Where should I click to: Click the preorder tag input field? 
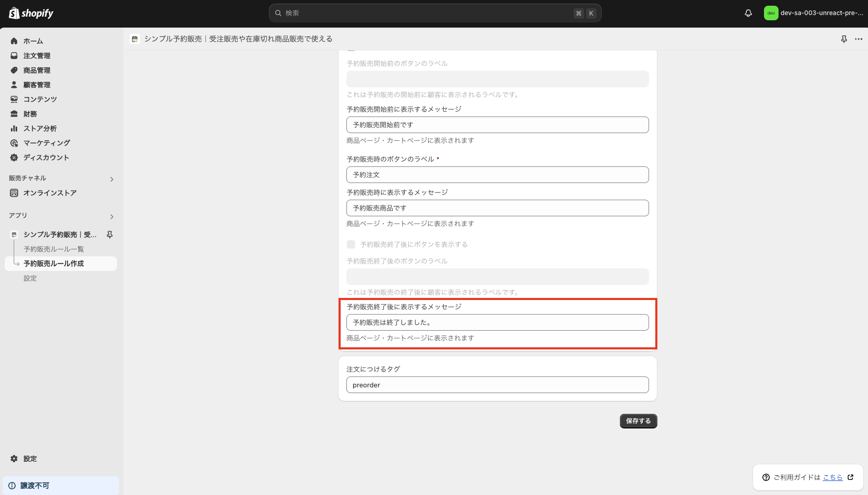497,385
